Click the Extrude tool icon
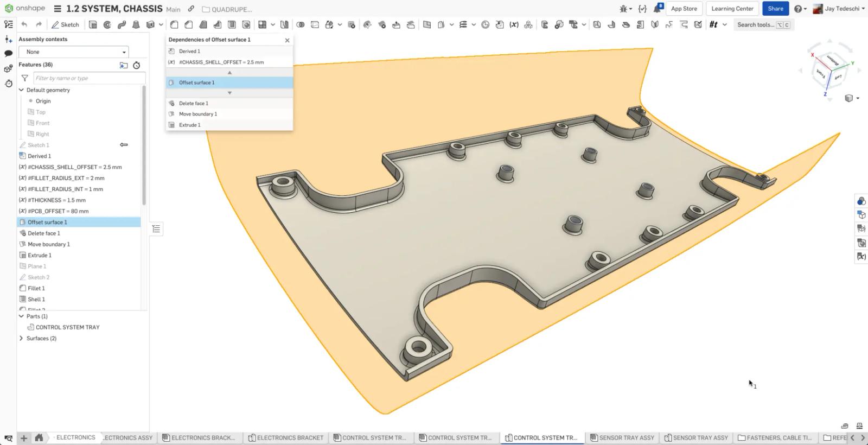The height and width of the screenshot is (445, 868). pyautogui.click(x=93, y=24)
